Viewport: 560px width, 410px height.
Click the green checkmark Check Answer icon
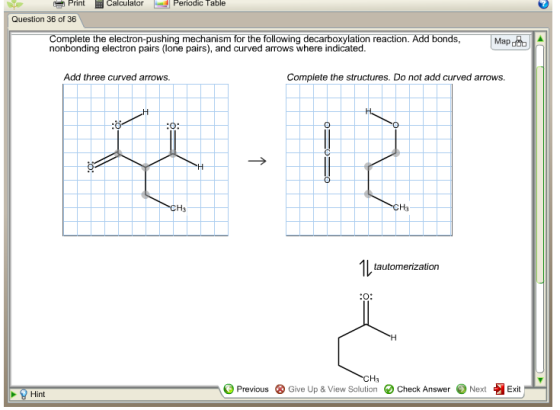click(389, 389)
